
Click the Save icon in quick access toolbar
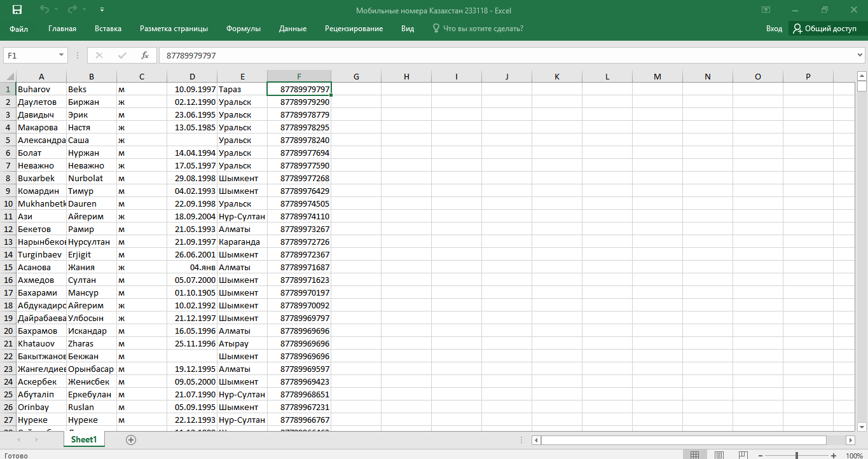(x=17, y=10)
